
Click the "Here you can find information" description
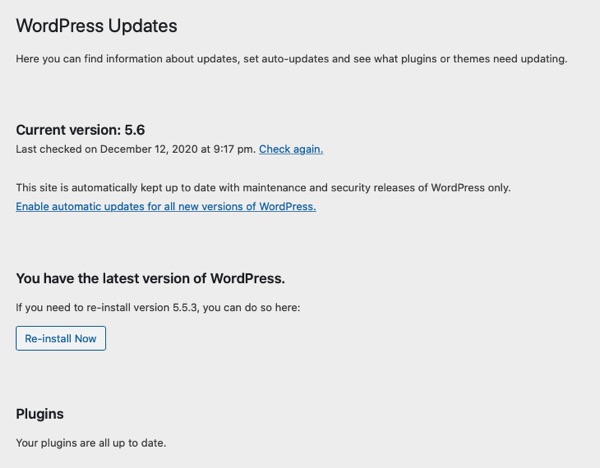(x=291, y=59)
